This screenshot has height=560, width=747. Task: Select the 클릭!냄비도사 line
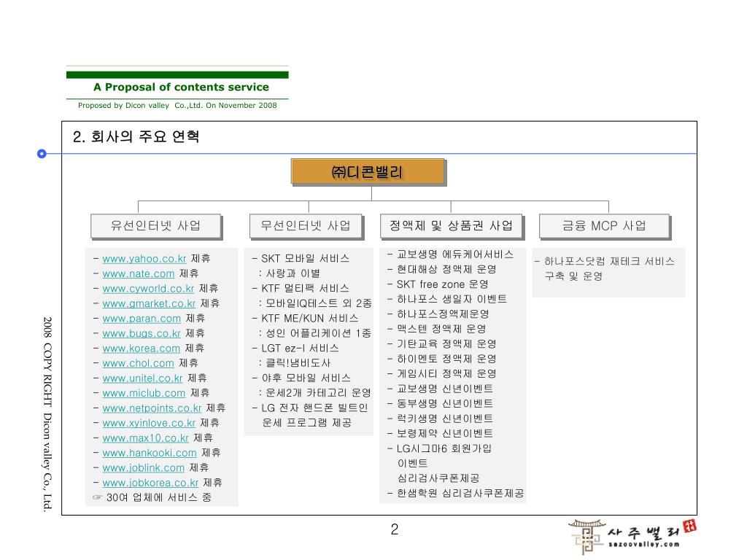pos(295,363)
